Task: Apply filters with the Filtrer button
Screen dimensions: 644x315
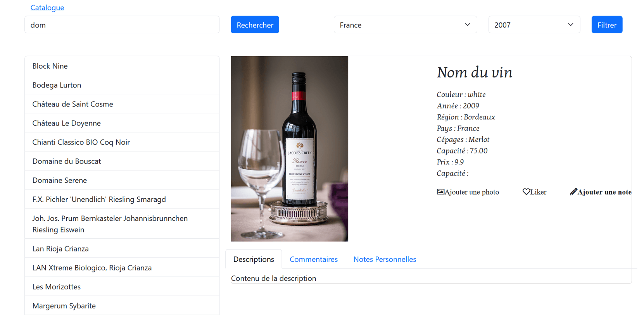Action: point(606,25)
